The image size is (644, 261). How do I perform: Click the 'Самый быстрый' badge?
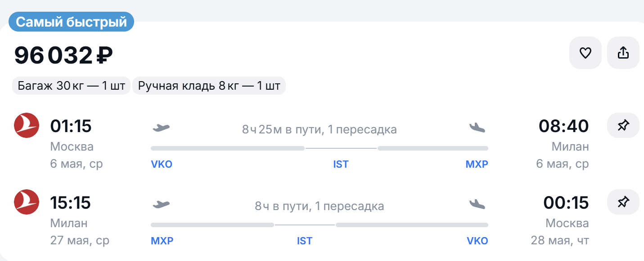click(71, 22)
